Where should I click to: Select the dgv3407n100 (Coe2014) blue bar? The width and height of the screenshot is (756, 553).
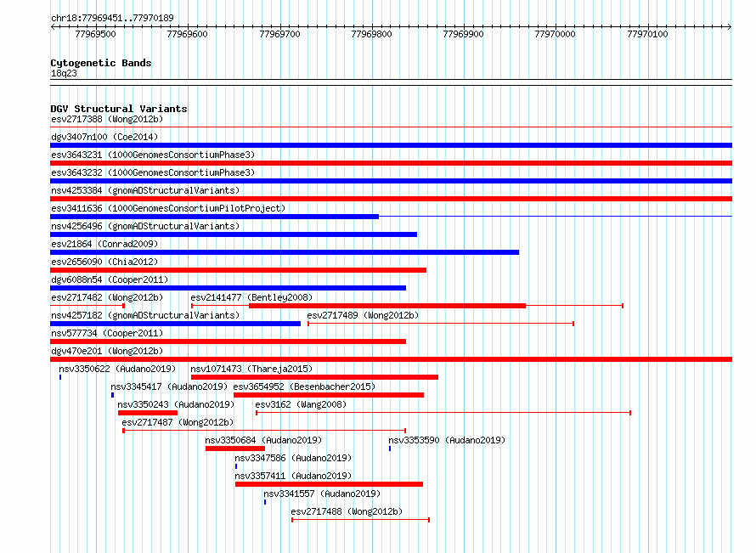(x=391, y=145)
